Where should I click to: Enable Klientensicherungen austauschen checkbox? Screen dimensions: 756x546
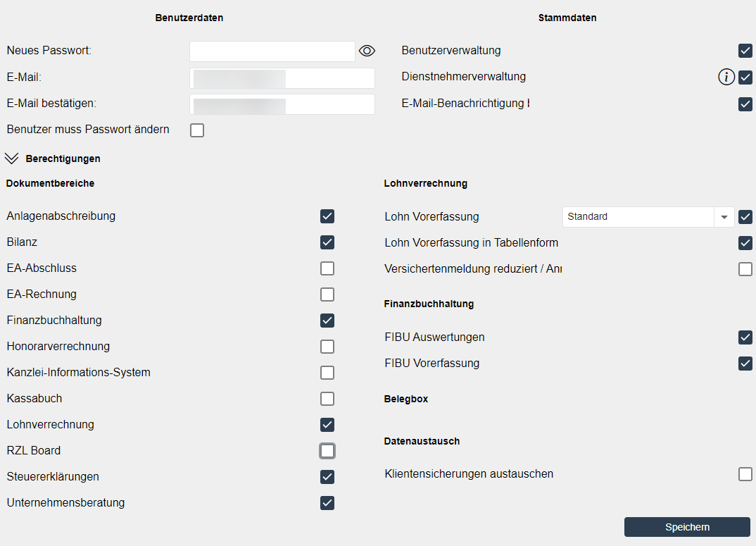[x=745, y=474]
